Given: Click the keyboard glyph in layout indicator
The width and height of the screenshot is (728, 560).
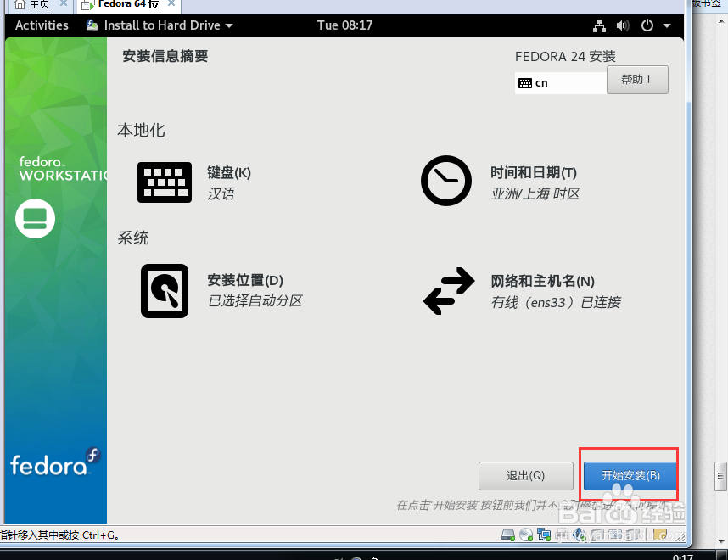Looking at the screenshot, I should coord(525,83).
